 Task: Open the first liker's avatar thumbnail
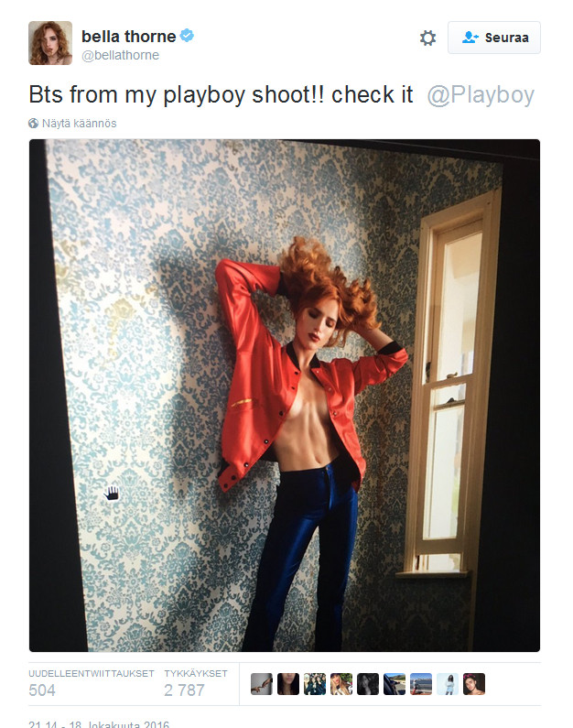pos(262,684)
